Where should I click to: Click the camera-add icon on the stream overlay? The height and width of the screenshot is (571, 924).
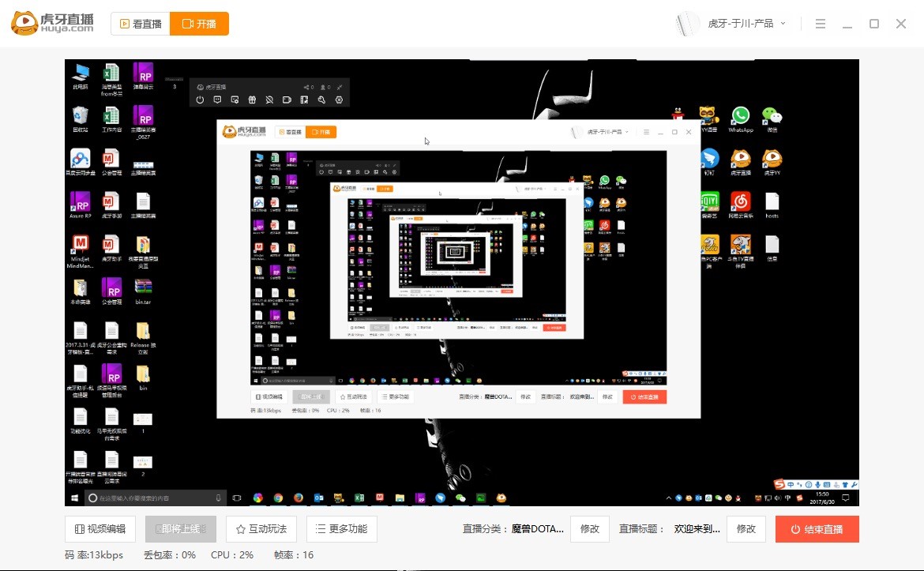coord(235,100)
